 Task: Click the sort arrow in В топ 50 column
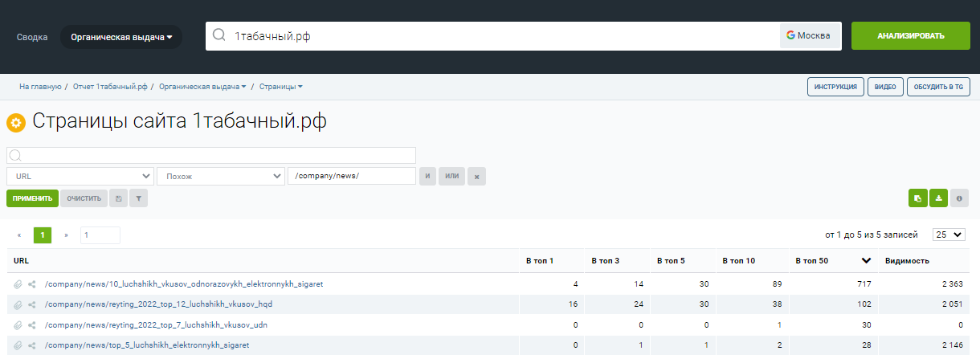coord(866,260)
